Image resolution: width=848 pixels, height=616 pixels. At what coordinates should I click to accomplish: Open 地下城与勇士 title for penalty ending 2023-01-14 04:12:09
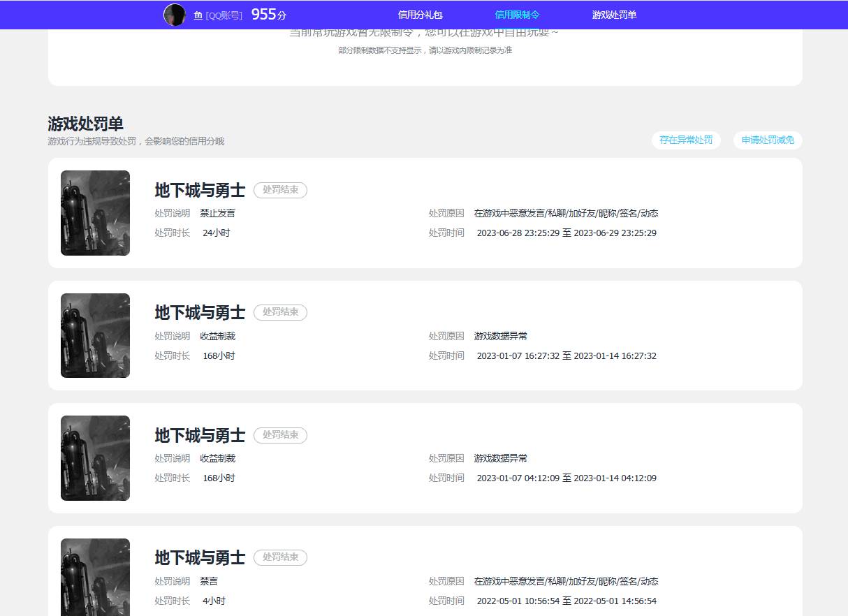pyautogui.click(x=200, y=435)
